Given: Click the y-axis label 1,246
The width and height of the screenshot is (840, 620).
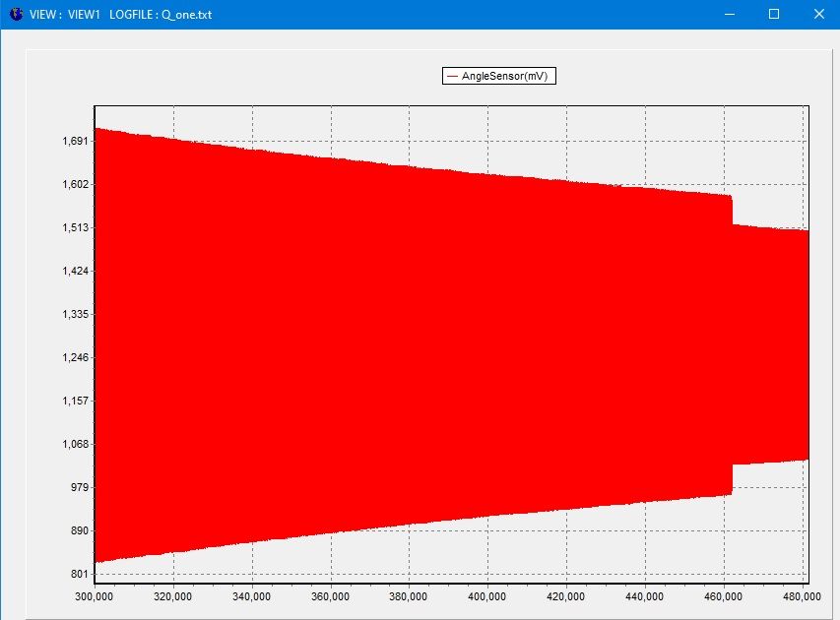Looking at the screenshot, I should coord(76,357).
